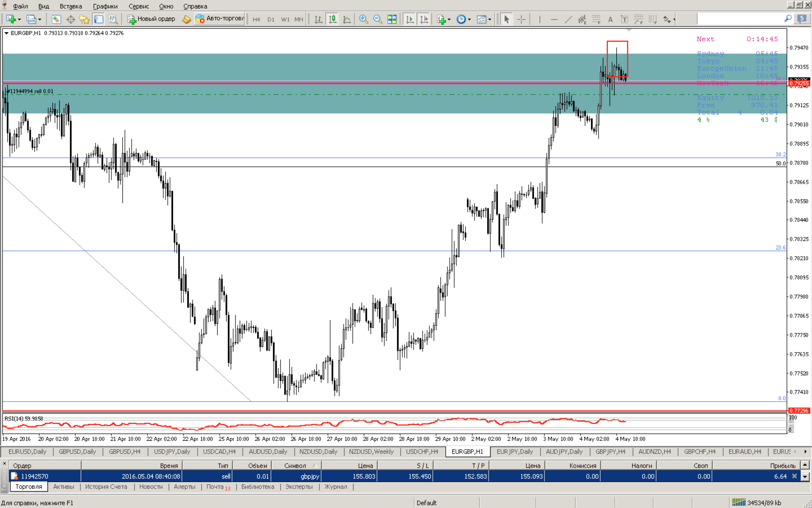Screen dimensions: 812x508
Task: Open the История Счета tab
Action: click(106, 487)
